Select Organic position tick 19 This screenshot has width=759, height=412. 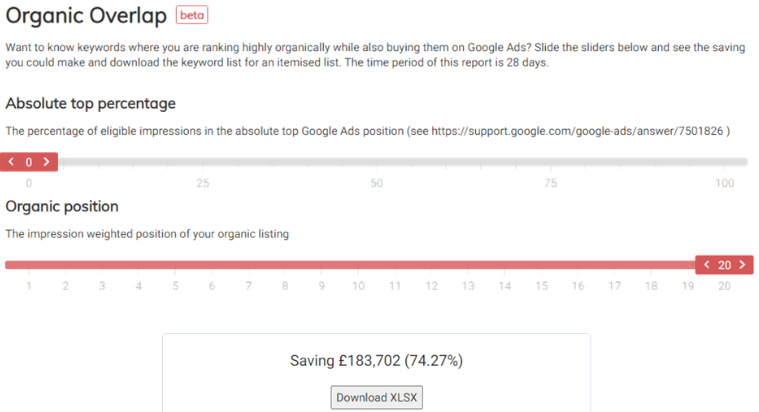click(x=688, y=286)
